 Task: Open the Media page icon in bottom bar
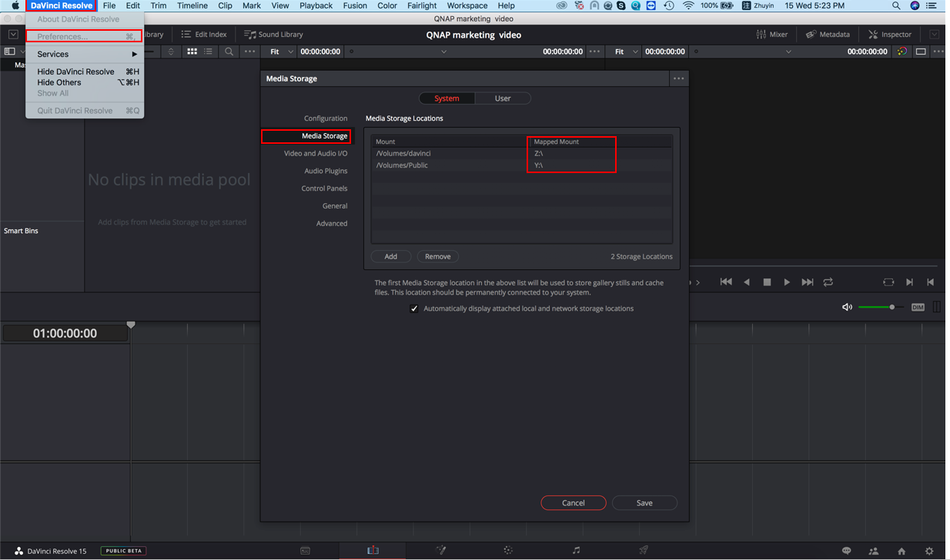tap(305, 551)
